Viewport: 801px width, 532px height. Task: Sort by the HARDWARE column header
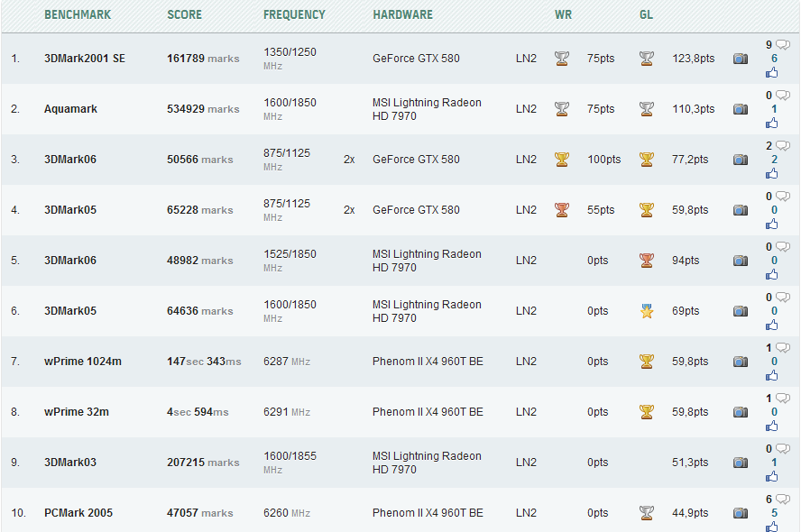[403, 14]
